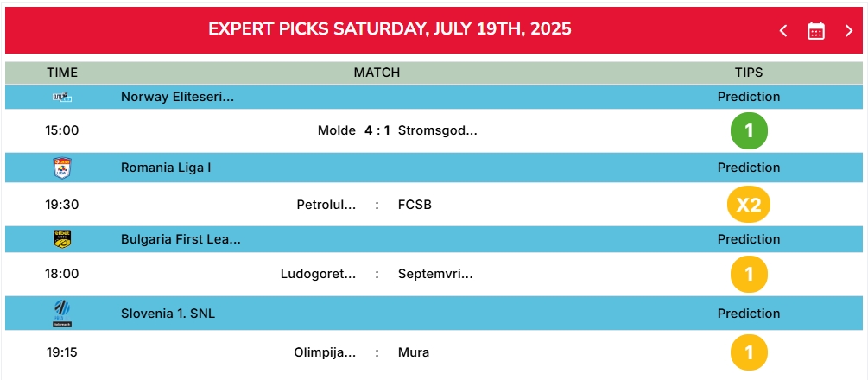The height and width of the screenshot is (380, 868).
Task: Click the Slovenia 1. SNL logo
Action: click(x=62, y=313)
